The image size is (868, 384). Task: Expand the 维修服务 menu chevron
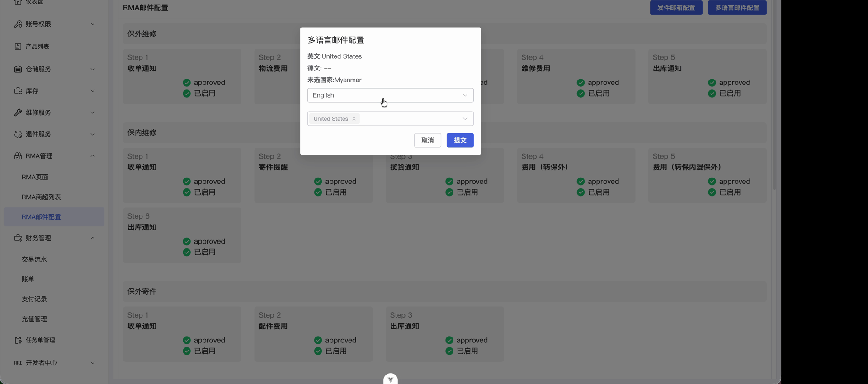click(93, 112)
